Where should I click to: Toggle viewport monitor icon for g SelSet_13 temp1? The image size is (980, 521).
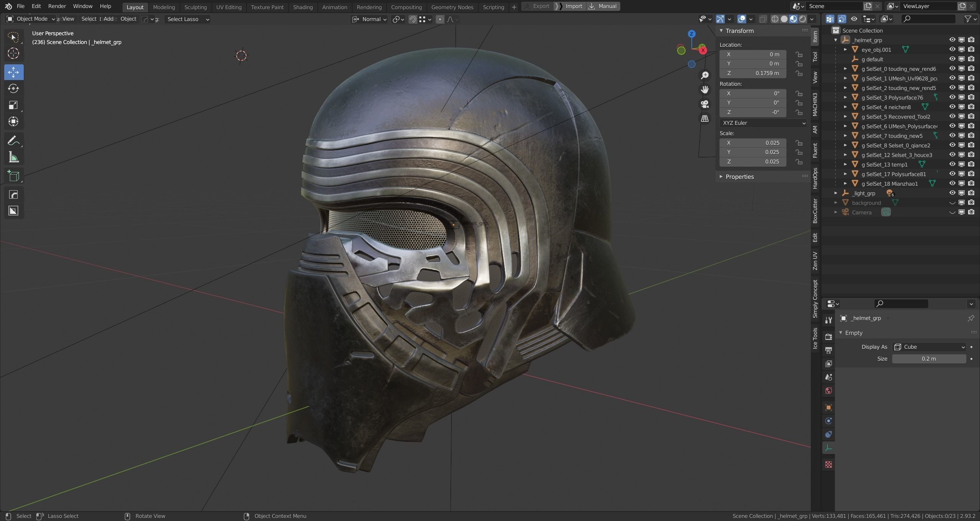(x=962, y=164)
